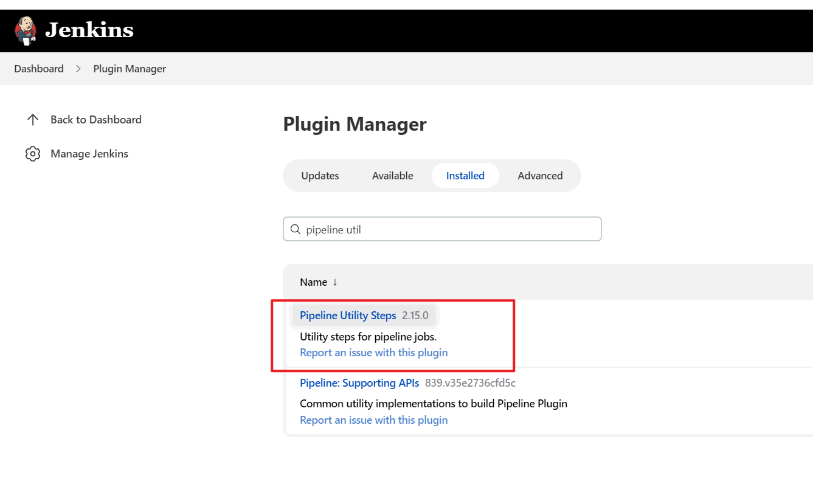The width and height of the screenshot is (813, 504).
Task: Go Back to Dashboard via sidebar label
Action: pyautogui.click(x=96, y=120)
